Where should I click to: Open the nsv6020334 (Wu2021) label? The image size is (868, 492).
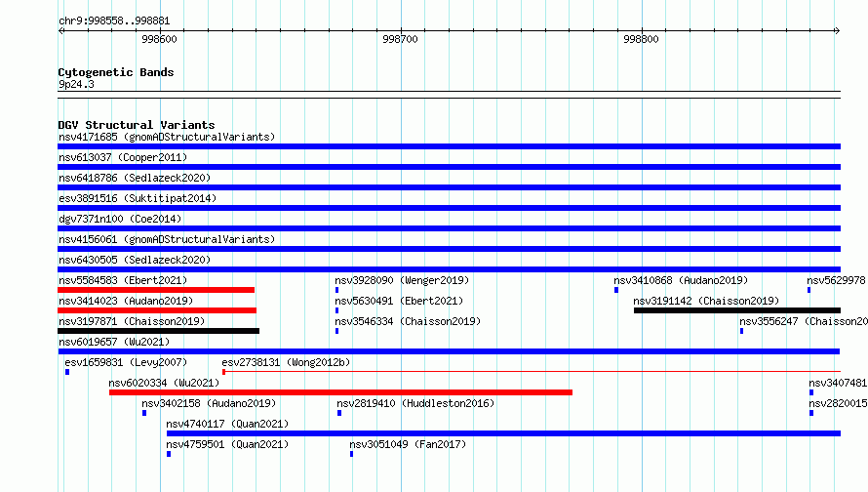pos(164,383)
